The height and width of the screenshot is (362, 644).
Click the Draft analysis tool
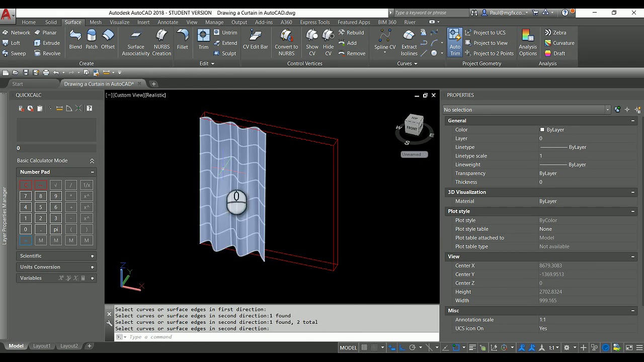(554, 53)
